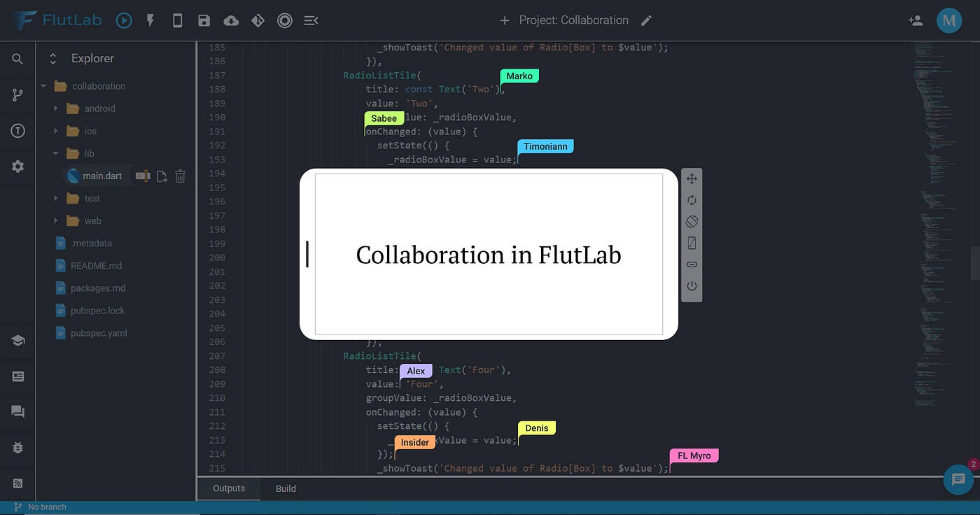Open the main.dart file
980x515 pixels.
tap(102, 176)
